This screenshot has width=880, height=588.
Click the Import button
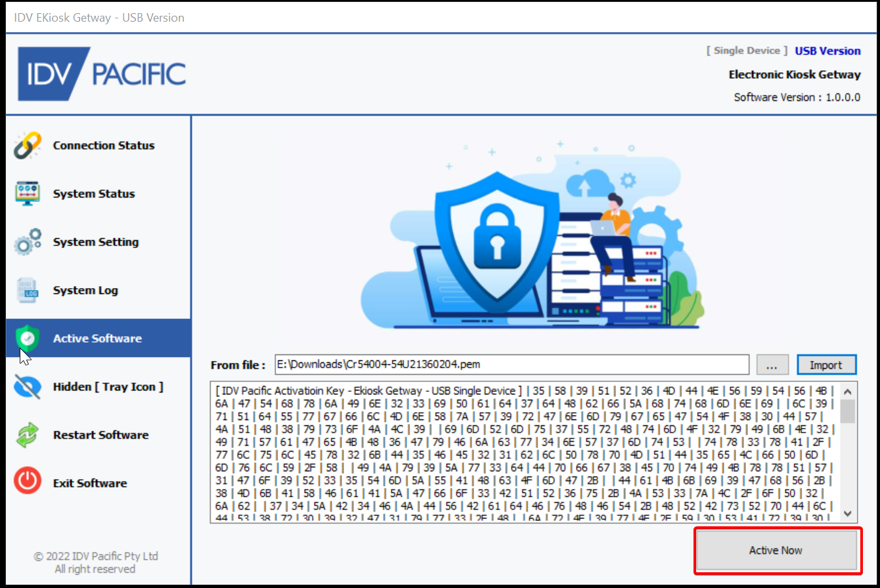tap(826, 365)
